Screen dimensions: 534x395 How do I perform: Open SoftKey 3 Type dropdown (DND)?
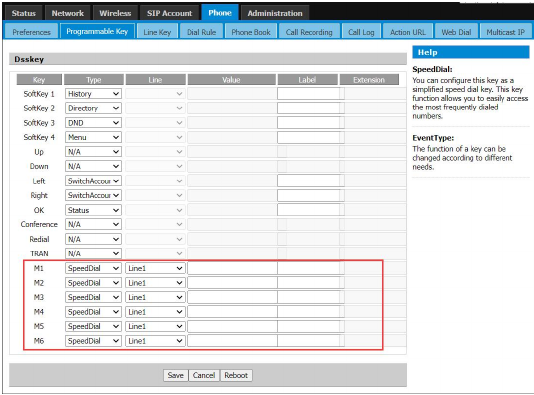pyautogui.click(x=93, y=123)
